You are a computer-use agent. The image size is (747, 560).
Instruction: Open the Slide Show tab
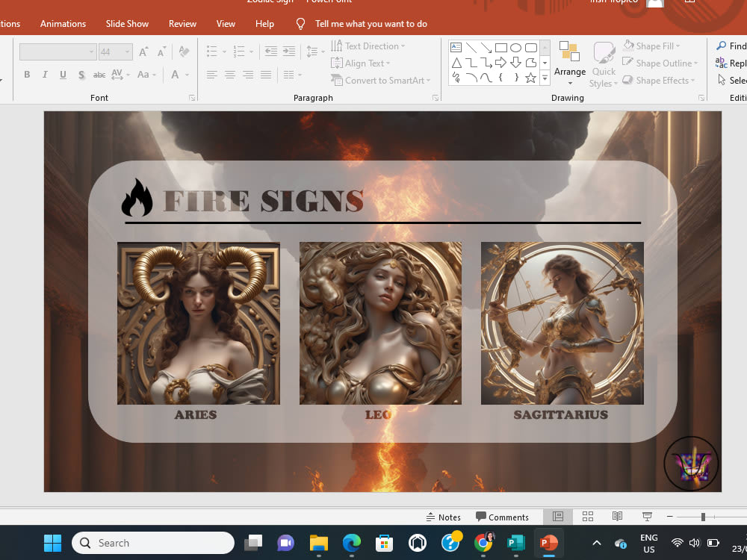coord(127,24)
